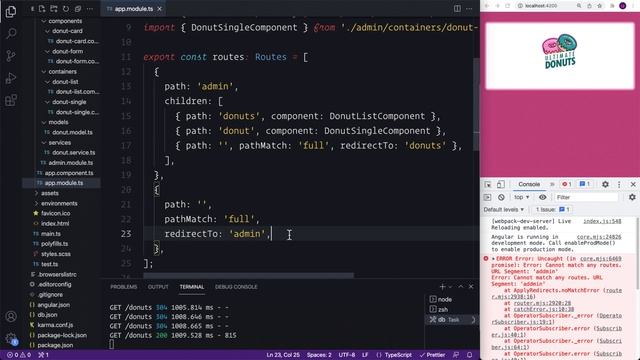640x360 pixels.
Task: Bookmark the page with the star icon
Action: coord(600,6)
